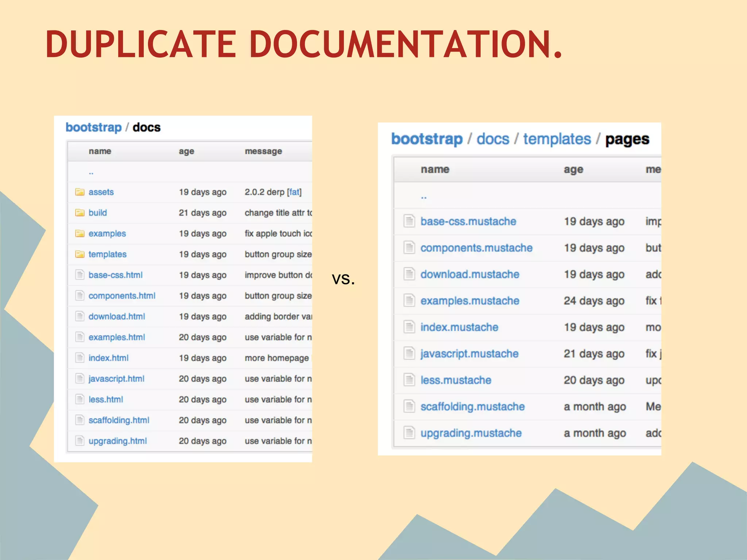Open parent directory link in docs listing

tap(91, 173)
